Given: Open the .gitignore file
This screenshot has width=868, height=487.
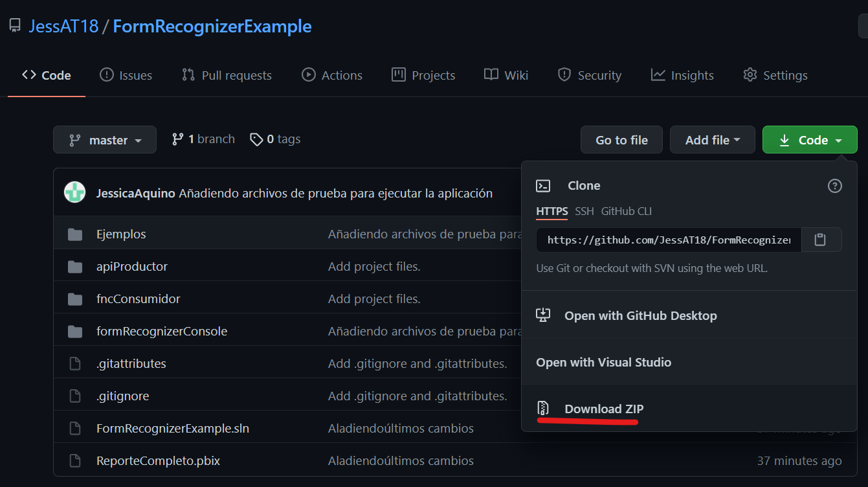Looking at the screenshot, I should [123, 396].
